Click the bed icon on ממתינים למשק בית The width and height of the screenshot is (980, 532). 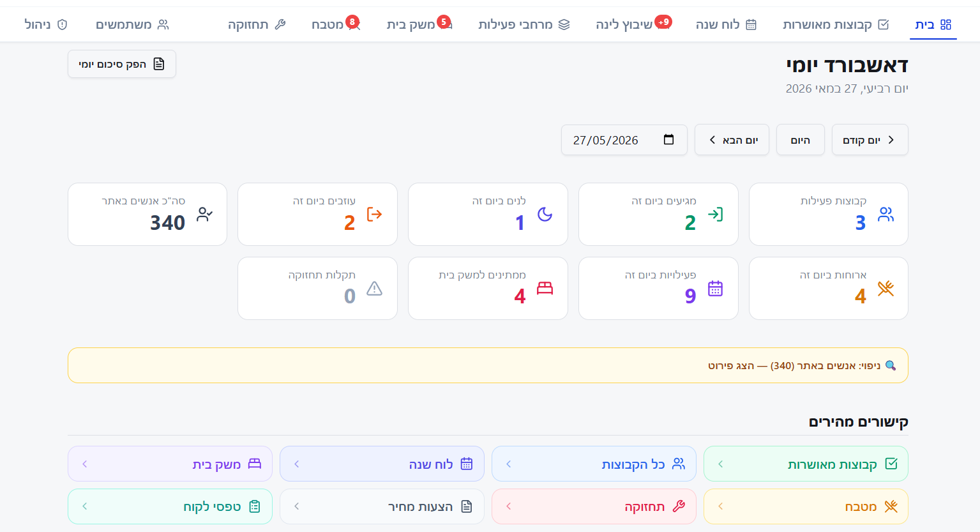tap(545, 289)
